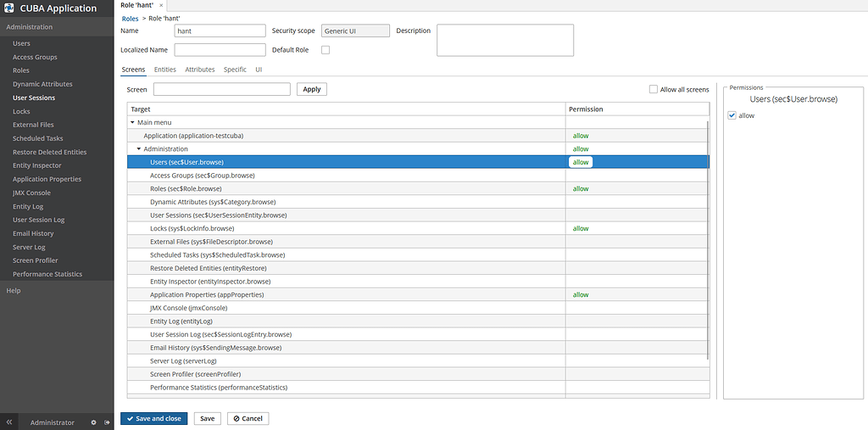This screenshot has height=430, width=868.
Task: Click the Security scope field
Action: pyautogui.click(x=355, y=31)
